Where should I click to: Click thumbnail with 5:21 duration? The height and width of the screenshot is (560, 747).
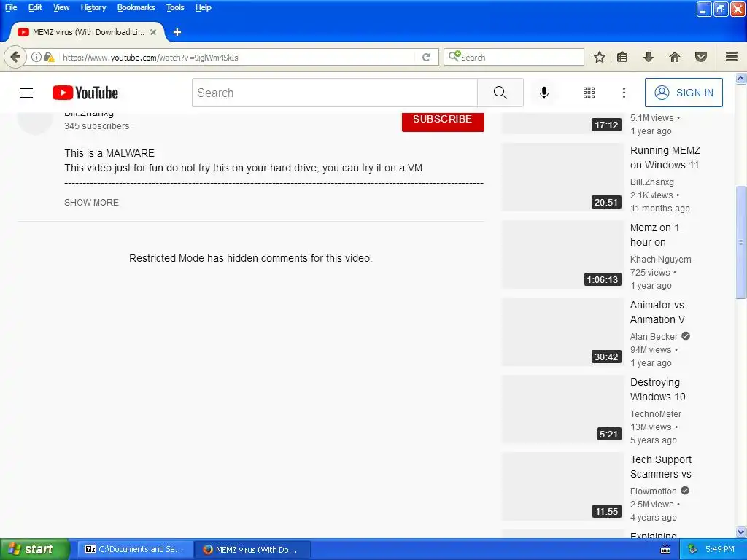562,409
